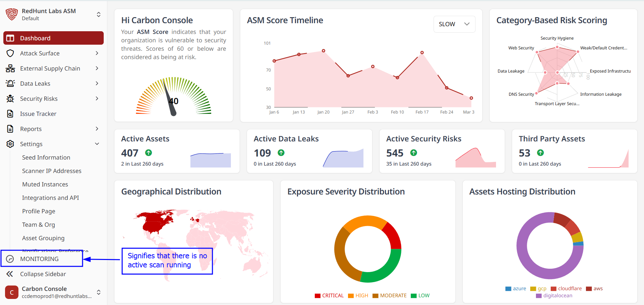This screenshot has height=305, width=644.
Task: Toggle the CRITICAL legend entry
Action: [329, 296]
